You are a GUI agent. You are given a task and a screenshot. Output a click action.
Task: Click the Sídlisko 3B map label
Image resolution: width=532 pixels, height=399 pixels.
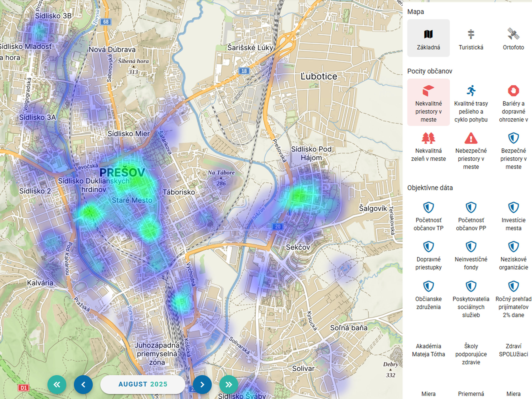click(53, 16)
